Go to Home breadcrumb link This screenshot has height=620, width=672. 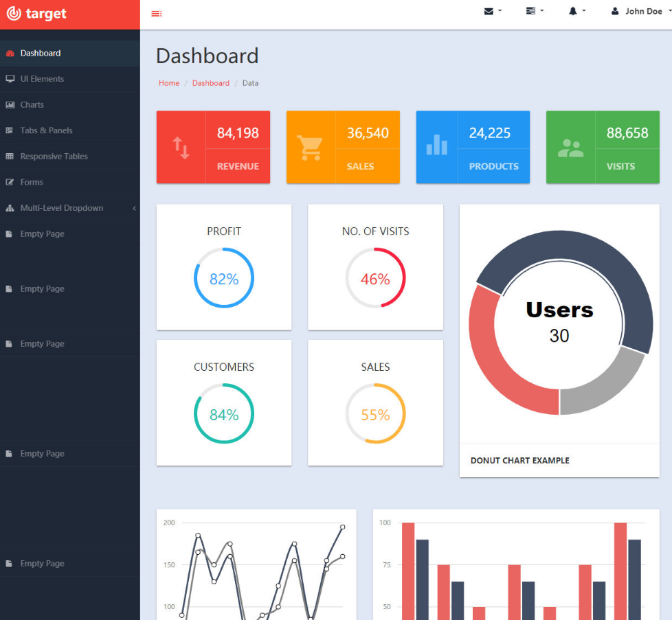coord(169,83)
